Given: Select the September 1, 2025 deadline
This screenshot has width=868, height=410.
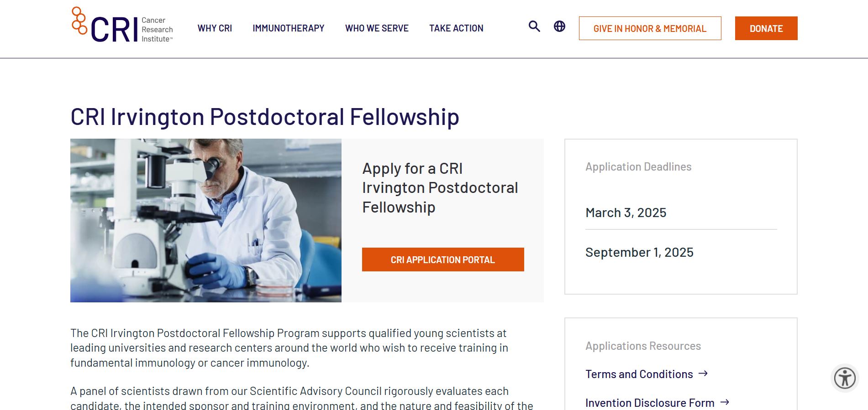Looking at the screenshot, I should click(639, 252).
